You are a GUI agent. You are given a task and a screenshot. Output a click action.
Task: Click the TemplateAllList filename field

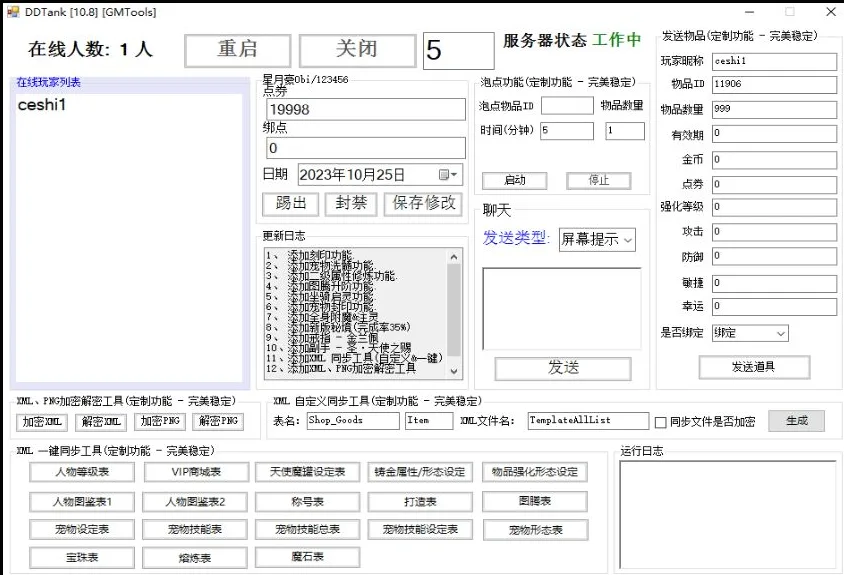(x=588, y=420)
